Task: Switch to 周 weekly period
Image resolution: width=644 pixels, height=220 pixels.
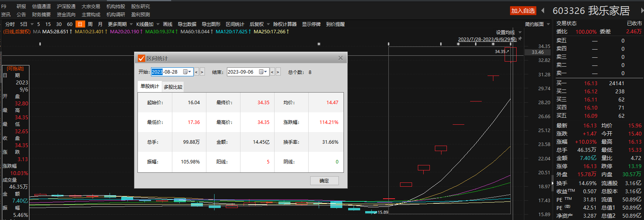Action: pyautogui.click(x=90, y=24)
